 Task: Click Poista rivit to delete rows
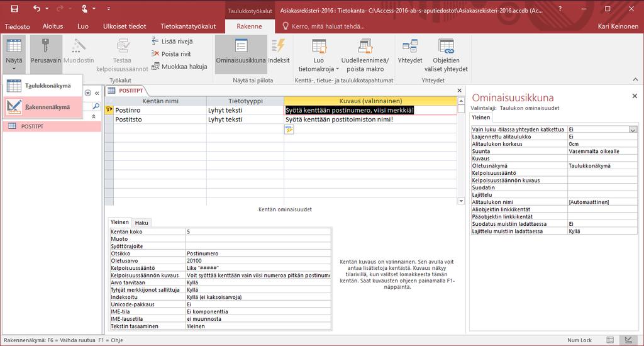(171, 54)
